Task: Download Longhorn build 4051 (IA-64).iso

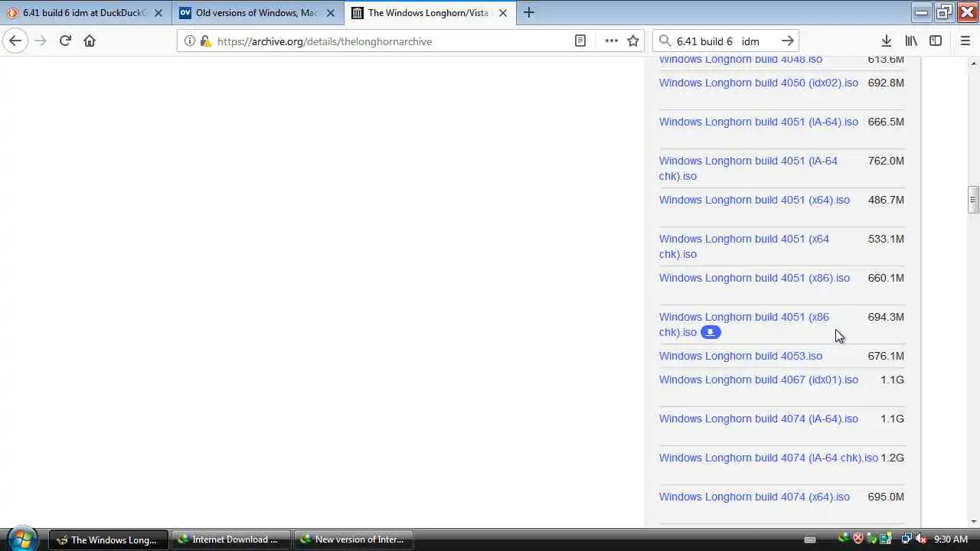Action: [759, 122]
